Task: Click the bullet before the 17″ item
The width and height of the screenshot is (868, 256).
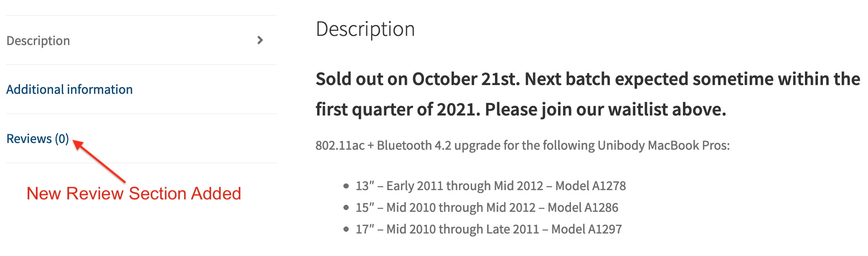Action: pyautogui.click(x=346, y=229)
